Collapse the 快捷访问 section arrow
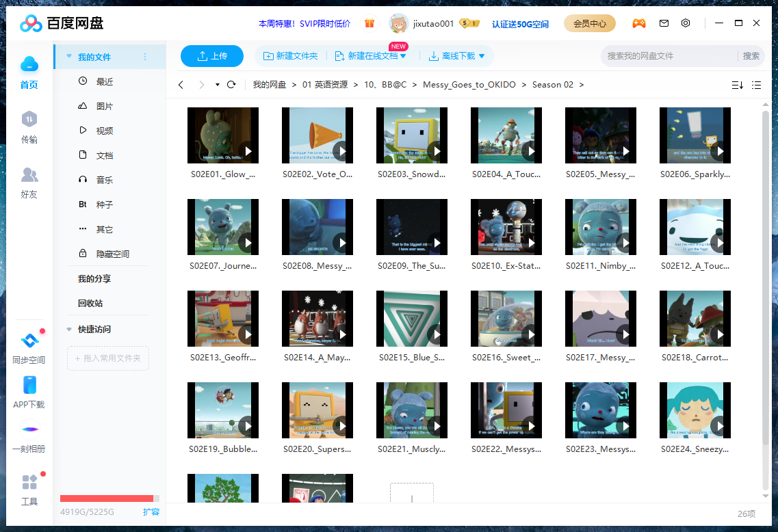Screen dimensions: 778x532 pyautogui.click(x=69, y=329)
